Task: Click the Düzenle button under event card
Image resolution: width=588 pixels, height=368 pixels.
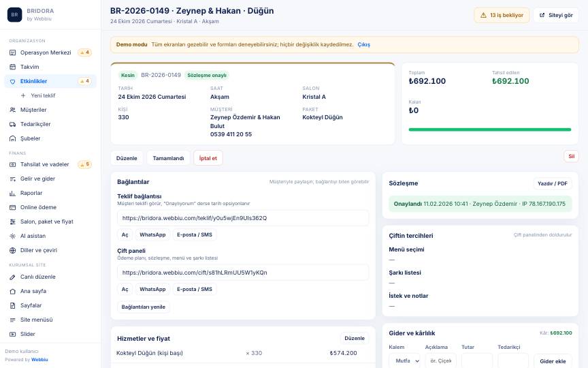Action: pos(127,158)
